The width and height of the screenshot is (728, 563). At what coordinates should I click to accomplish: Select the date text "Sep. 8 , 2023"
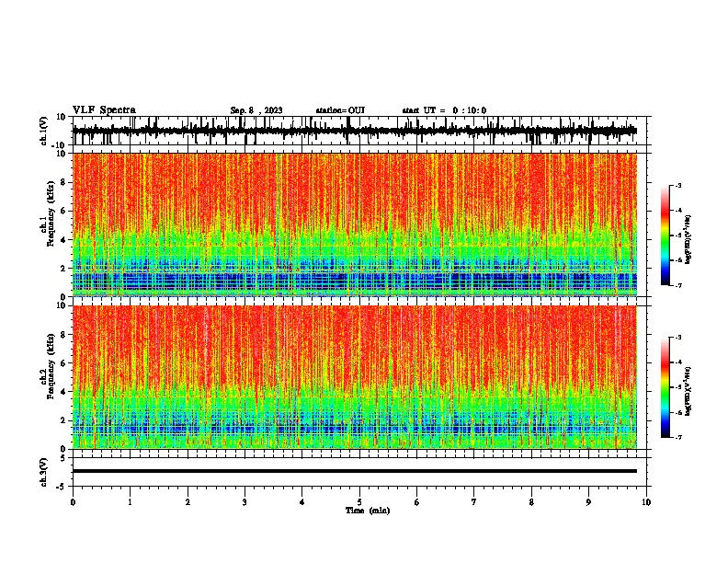(x=256, y=110)
